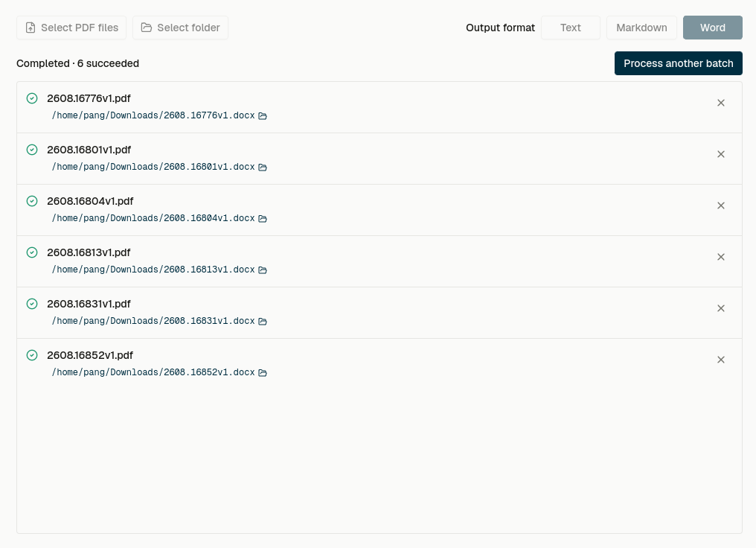This screenshot has width=756, height=548.
Task: Open output path /home/pang/Downloads/2608.16831v1.docx
Action: (153, 321)
